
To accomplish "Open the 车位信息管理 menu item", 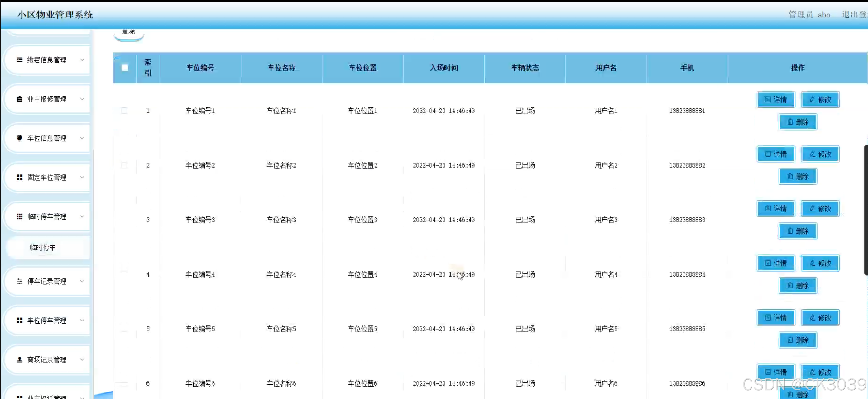I will click(x=47, y=138).
